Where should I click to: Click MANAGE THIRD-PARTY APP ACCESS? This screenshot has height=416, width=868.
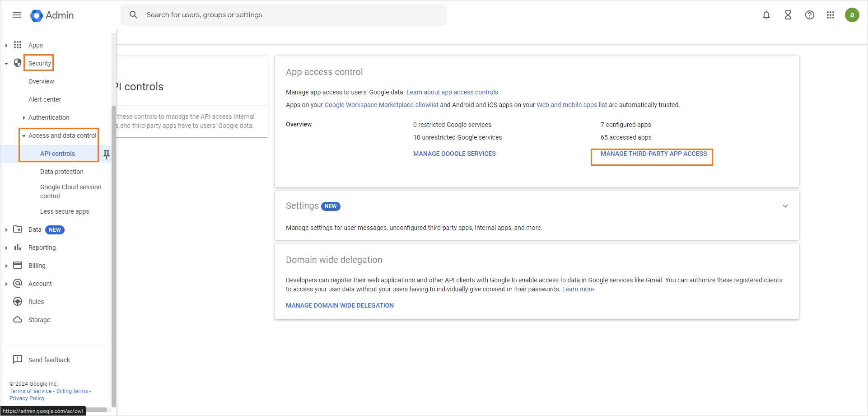point(653,154)
